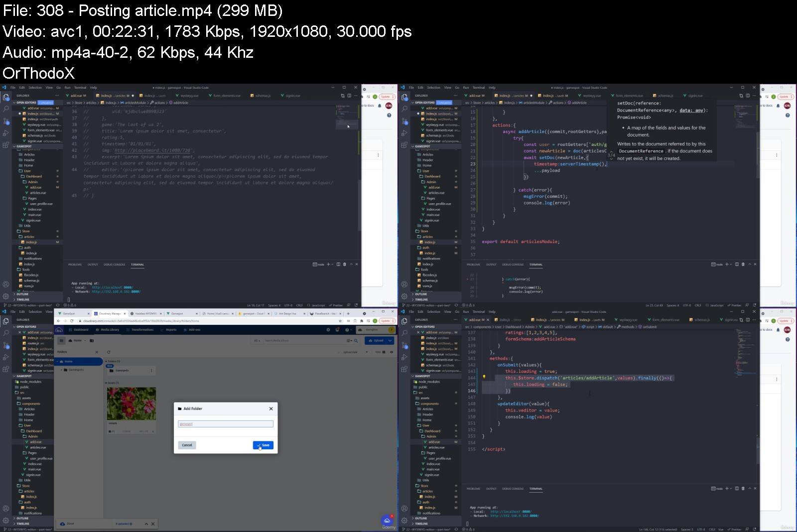Open Terminal menu in top-left frame
Image resolution: width=797 pixels, height=532 pixels.
(x=80, y=88)
